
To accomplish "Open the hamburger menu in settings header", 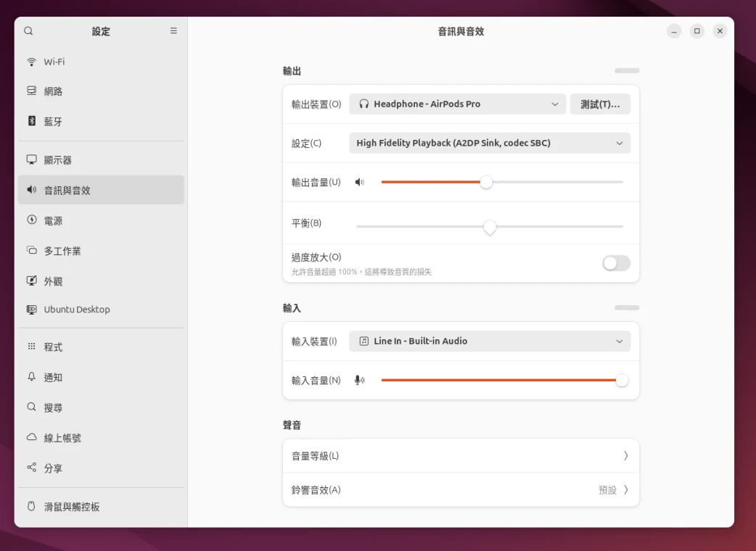I will (x=173, y=31).
